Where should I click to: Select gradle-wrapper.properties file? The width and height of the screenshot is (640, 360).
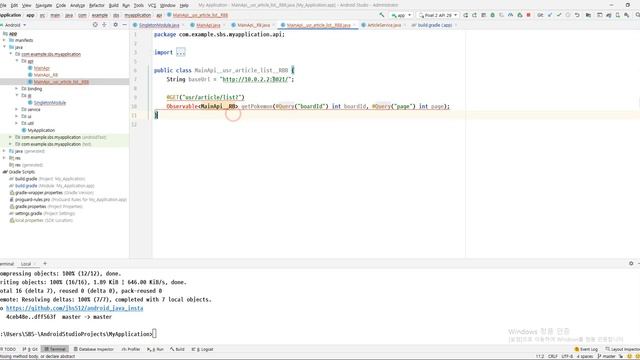point(39,193)
